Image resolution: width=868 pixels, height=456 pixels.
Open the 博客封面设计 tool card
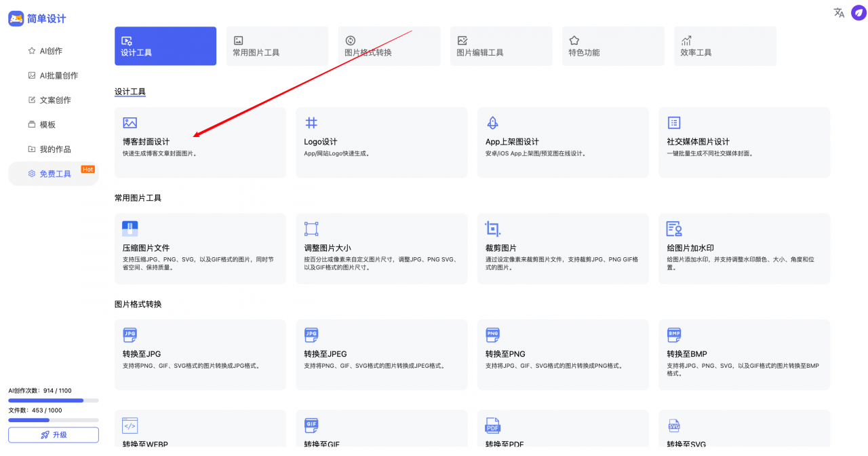200,142
